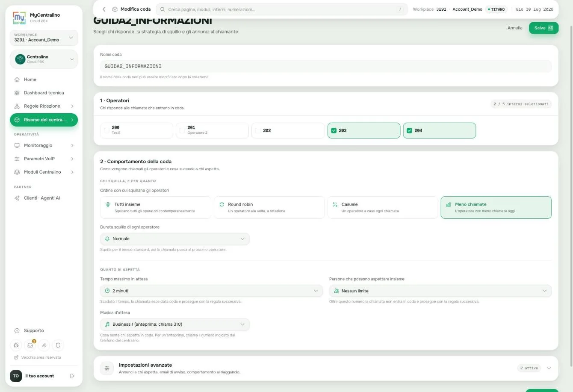Open Dashboard tecnica

pyautogui.click(x=44, y=93)
